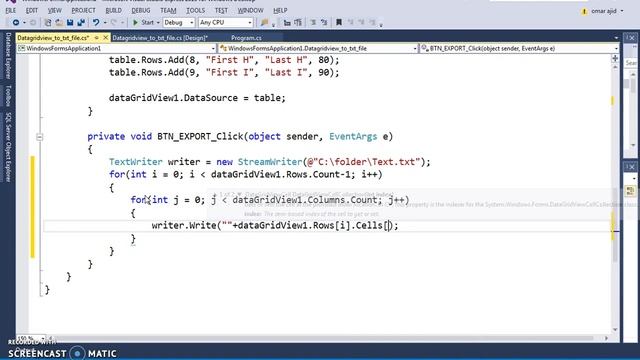Click the Save All toolbar icon

point(81,22)
